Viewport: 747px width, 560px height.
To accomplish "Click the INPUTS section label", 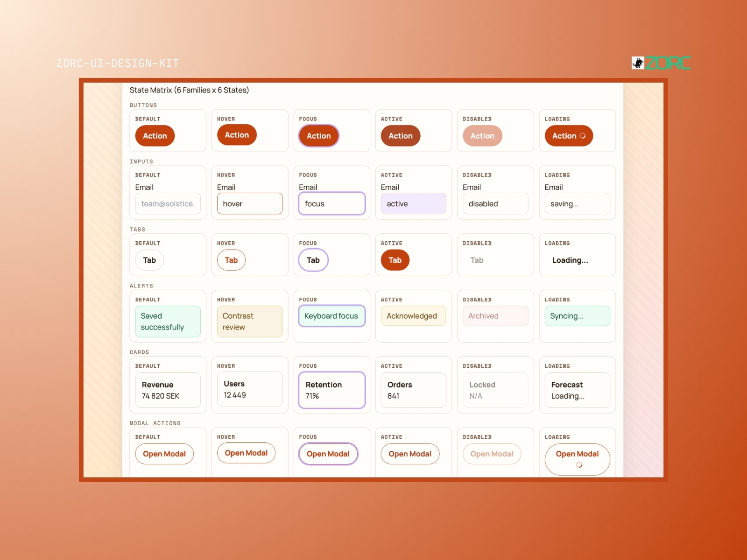I will [141, 161].
